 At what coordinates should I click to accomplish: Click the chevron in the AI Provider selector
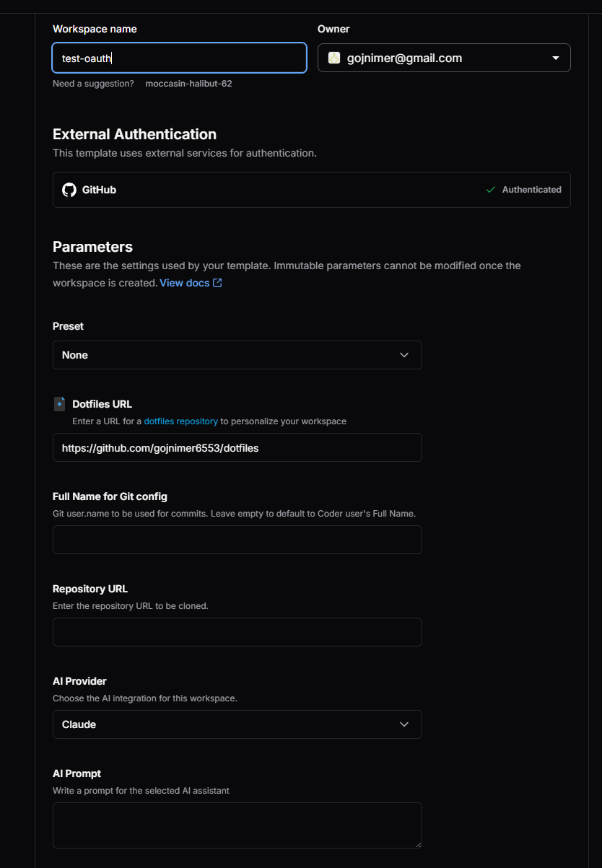pyautogui.click(x=404, y=724)
